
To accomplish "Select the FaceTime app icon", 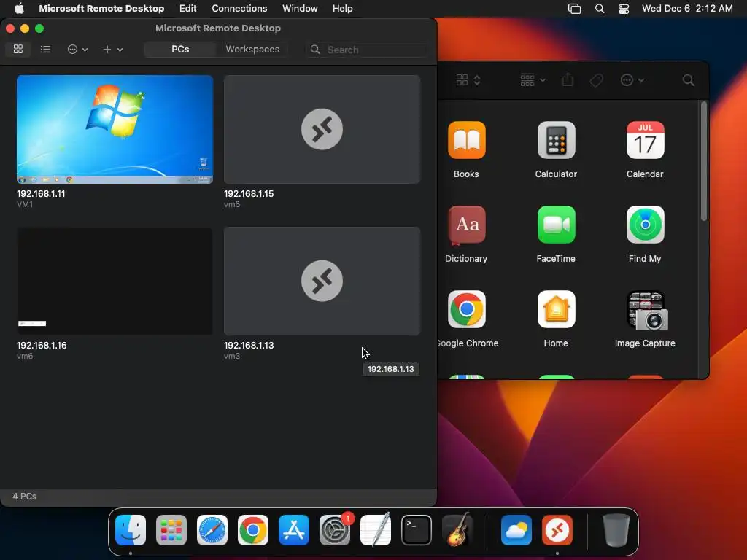I will pos(556,225).
